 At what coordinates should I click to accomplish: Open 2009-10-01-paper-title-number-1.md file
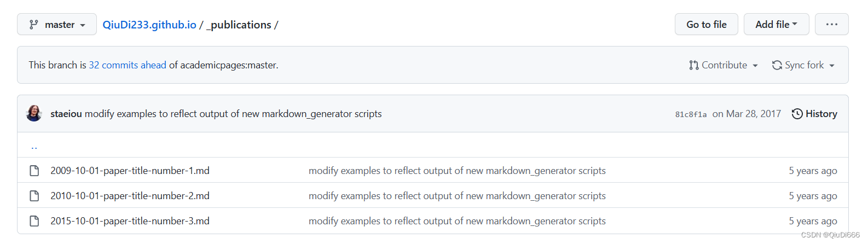tap(130, 171)
